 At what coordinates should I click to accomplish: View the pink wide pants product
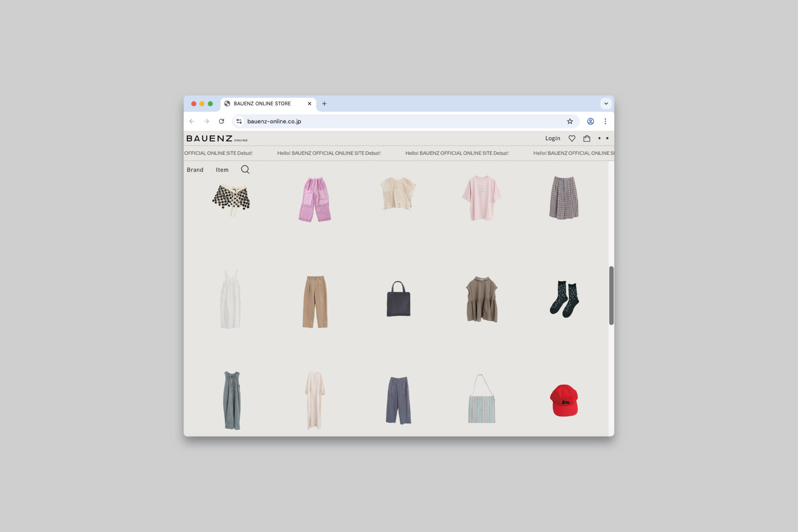315,199
